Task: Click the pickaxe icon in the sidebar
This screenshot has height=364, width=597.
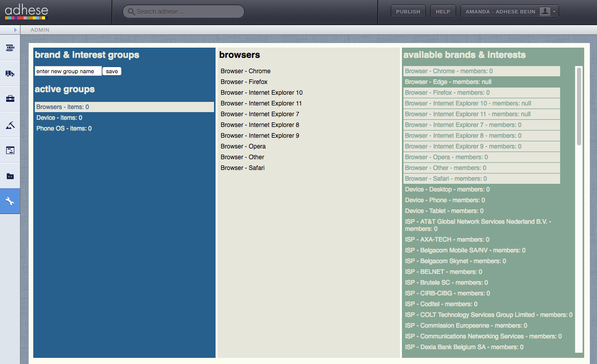Action: [x=10, y=124]
